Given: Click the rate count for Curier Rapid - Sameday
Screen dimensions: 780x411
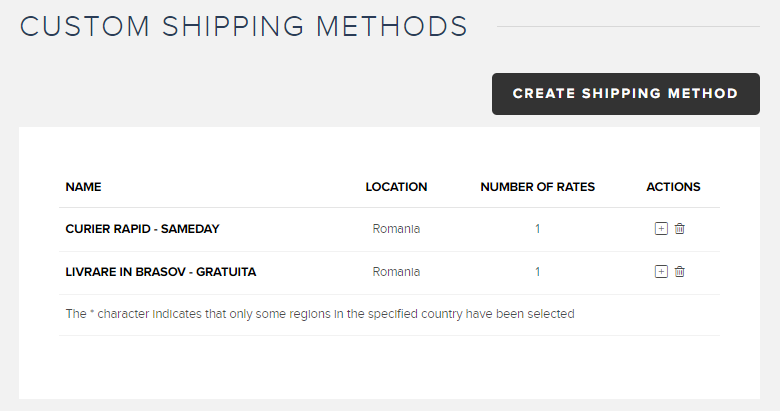Looking at the screenshot, I should coord(537,229).
